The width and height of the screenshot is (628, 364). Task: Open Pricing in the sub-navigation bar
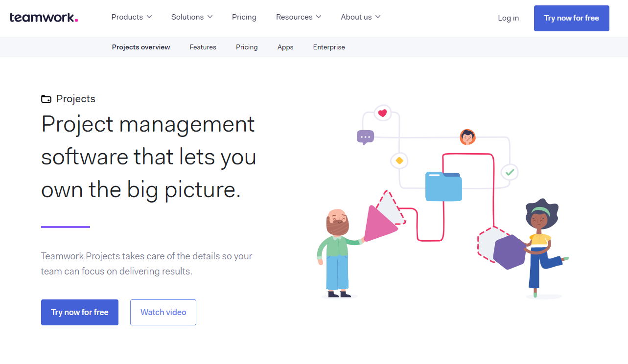pyautogui.click(x=247, y=47)
